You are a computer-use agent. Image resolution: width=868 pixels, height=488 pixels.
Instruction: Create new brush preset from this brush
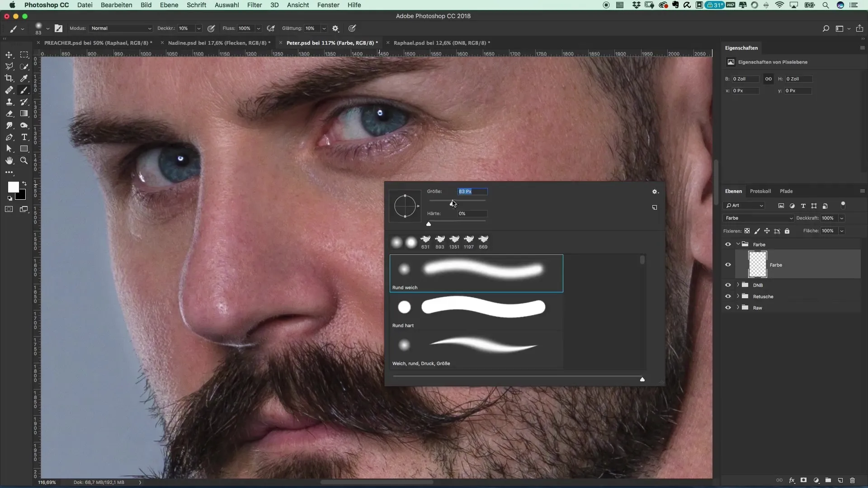(655, 207)
